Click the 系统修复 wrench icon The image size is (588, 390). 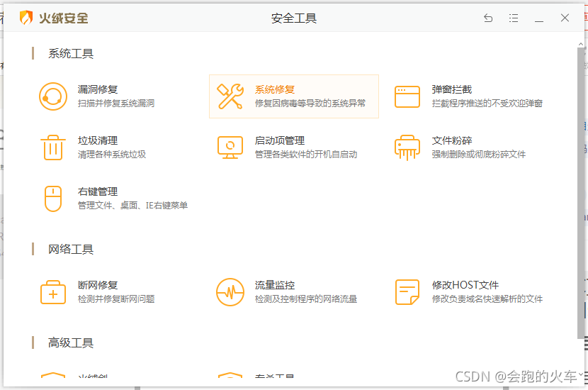[230, 96]
